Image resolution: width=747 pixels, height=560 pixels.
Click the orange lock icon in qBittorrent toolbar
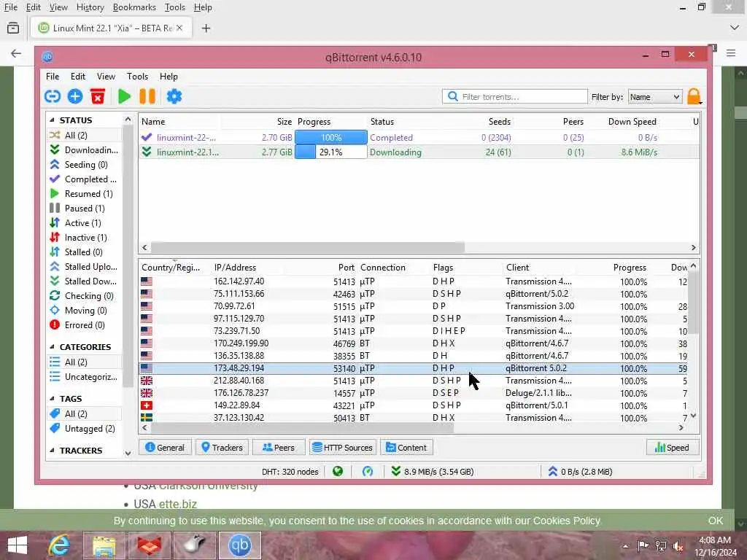click(x=694, y=97)
